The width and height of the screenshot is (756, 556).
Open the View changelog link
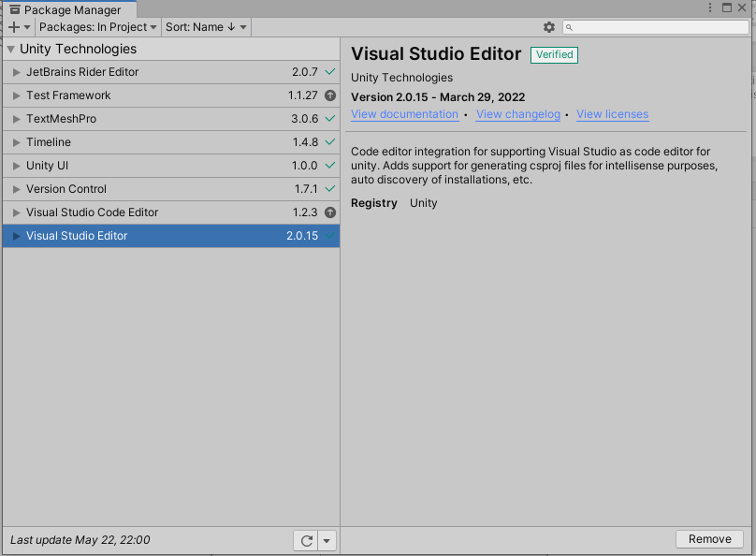[x=517, y=114]
